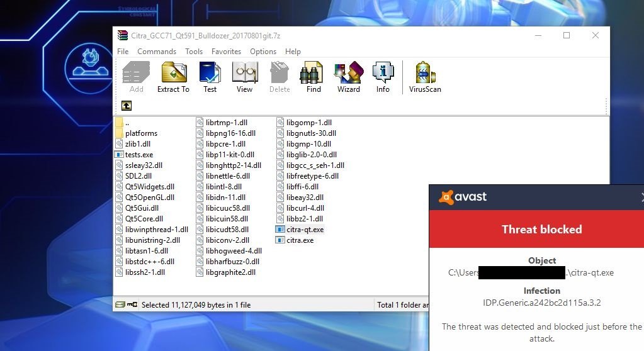Image resolution: width=644 pixels, height=351 pixels.
Task: Click the Extract To toolbar icon
Action: coord(174,73)
